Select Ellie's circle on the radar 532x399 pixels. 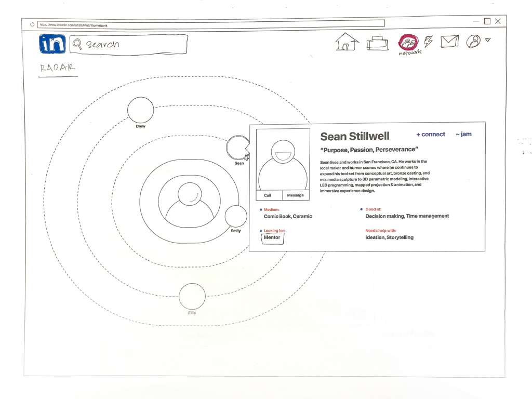click(x=192, y=296)
